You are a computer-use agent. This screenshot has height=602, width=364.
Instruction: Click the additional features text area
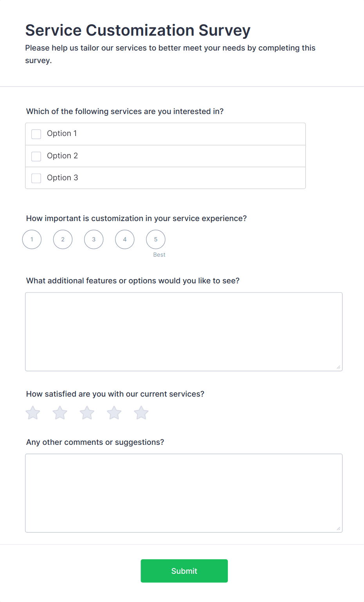(184, 331)
